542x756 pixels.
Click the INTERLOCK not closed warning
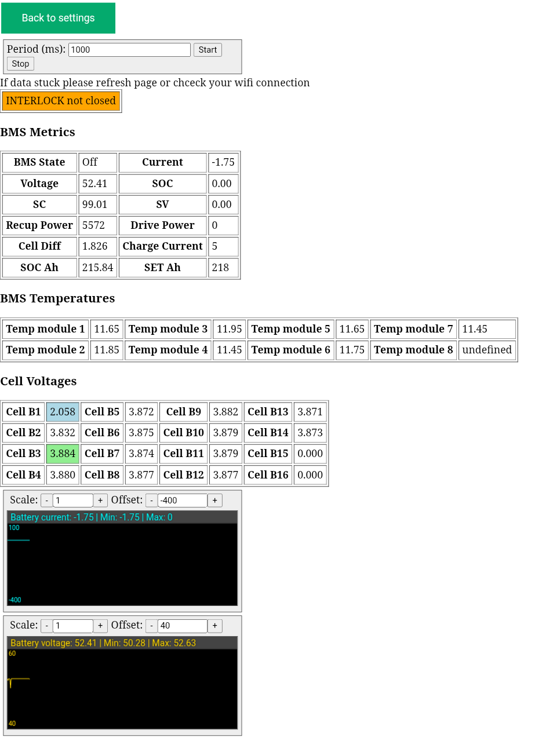(x=61, y=101)
